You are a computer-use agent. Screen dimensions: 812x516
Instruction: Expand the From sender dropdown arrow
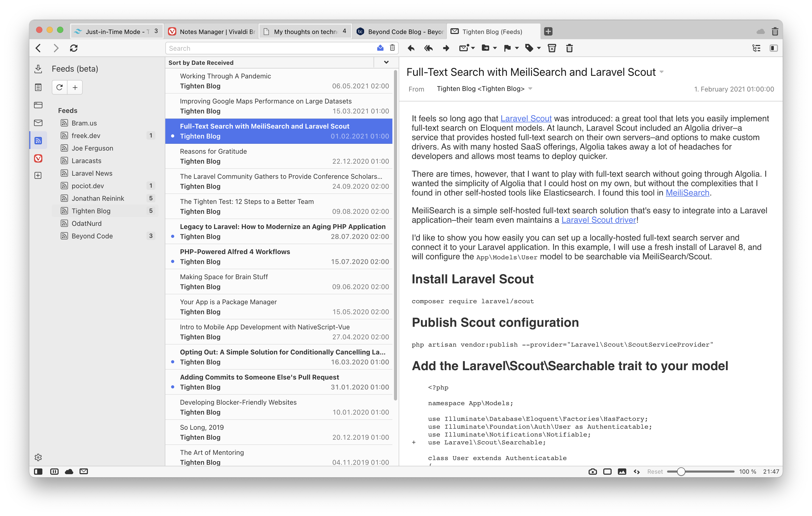point(531,89)
